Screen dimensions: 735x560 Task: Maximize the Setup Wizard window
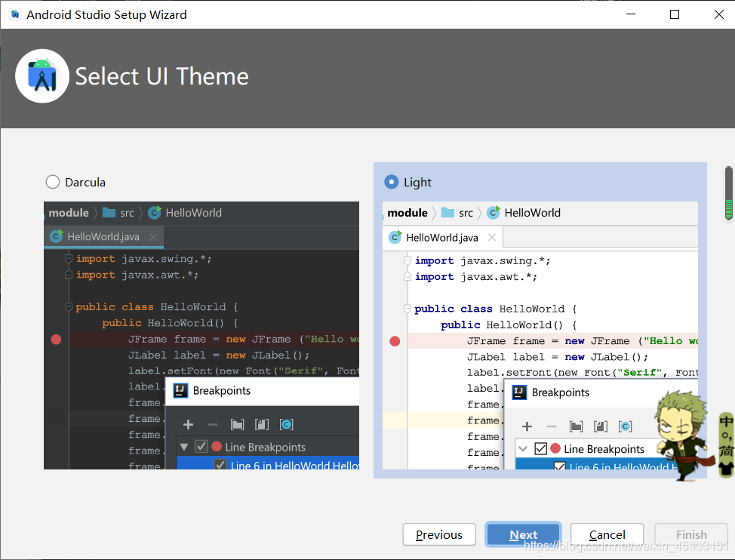675,14
